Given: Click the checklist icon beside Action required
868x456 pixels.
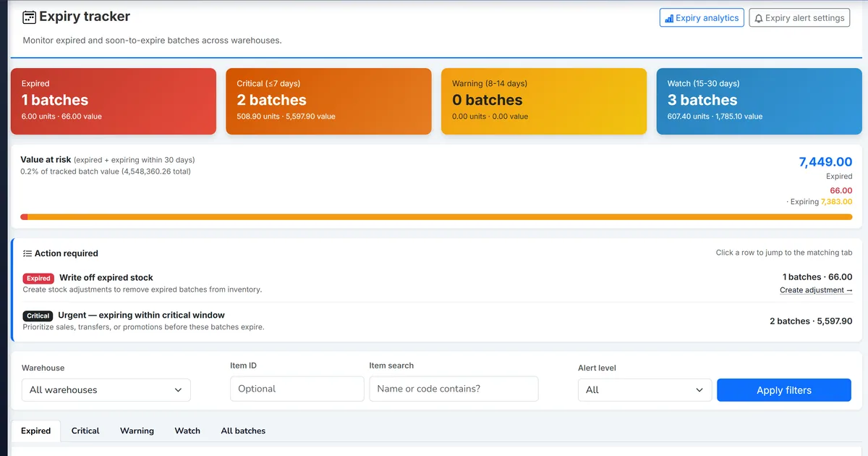Looking at the screenshot, I should [x=27, y=253].
